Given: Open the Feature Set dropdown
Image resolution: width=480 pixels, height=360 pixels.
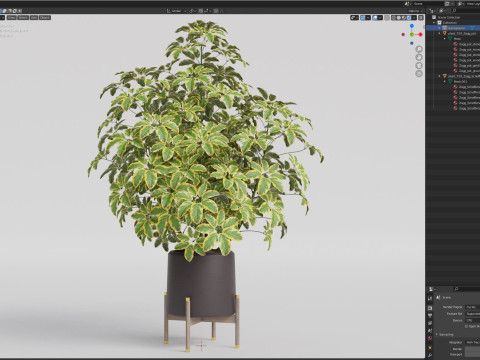Looking at the screenshot, I should [473, 314].
